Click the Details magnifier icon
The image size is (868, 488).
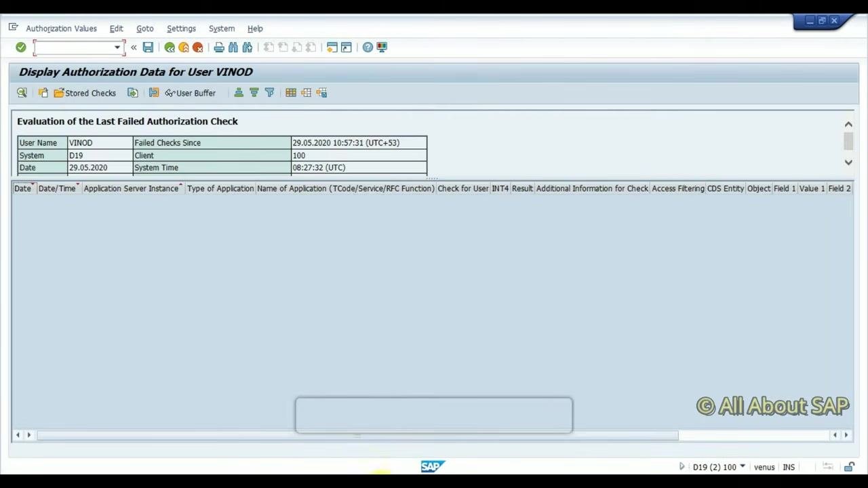(22, 93)
